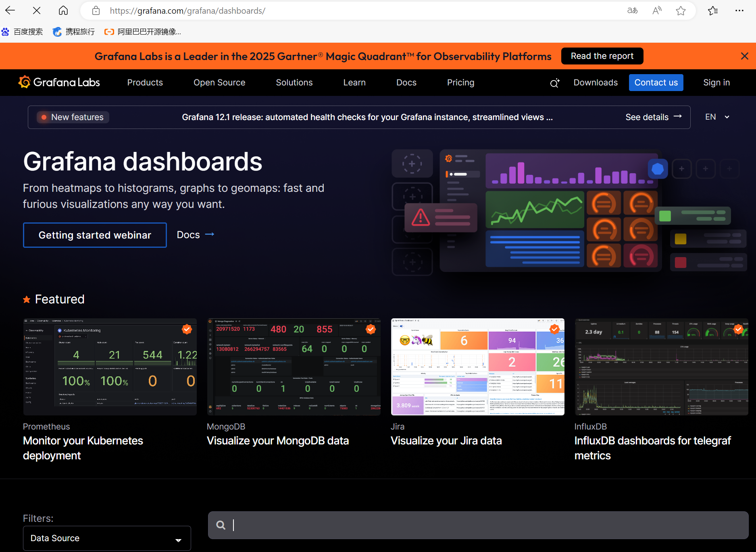756x552 pixels.
Task: Click the AI search icon in navbar
Action: (555, 83)
